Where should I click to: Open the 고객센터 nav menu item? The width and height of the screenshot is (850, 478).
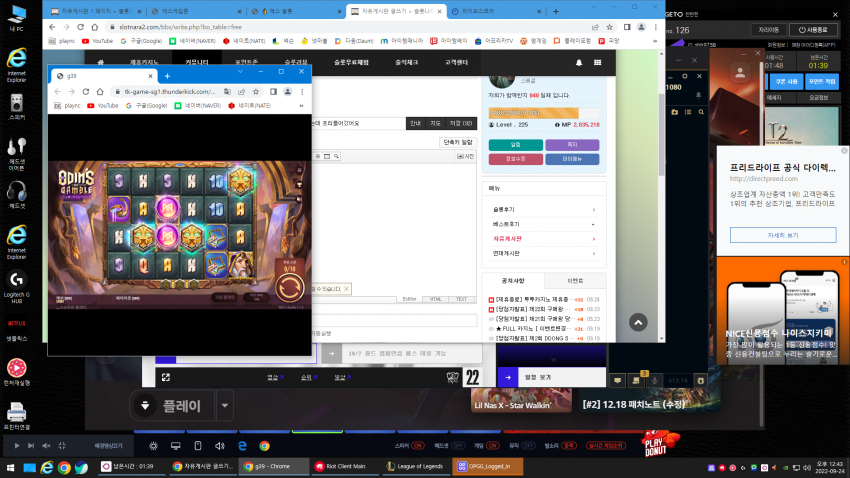pyautogui.click(x=456, y=62)
